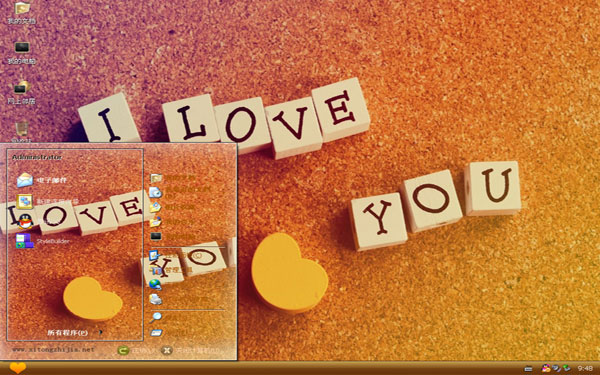The height and width of the screenshot is (375, 600).
Task: Click the green log off button
Action: tap(123, 350)
